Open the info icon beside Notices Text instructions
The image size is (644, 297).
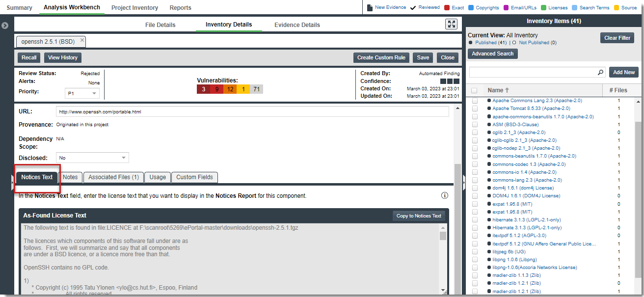coord(445,195)
